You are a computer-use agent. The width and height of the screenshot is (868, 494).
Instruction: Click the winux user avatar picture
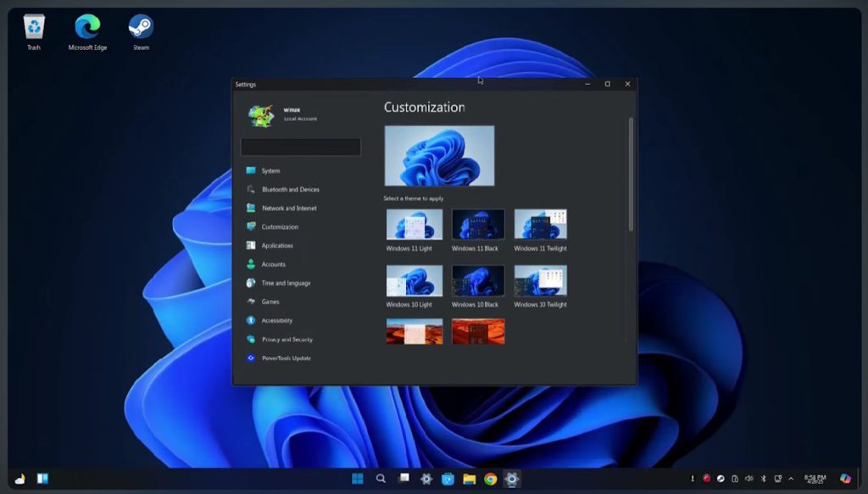[261, 115]
